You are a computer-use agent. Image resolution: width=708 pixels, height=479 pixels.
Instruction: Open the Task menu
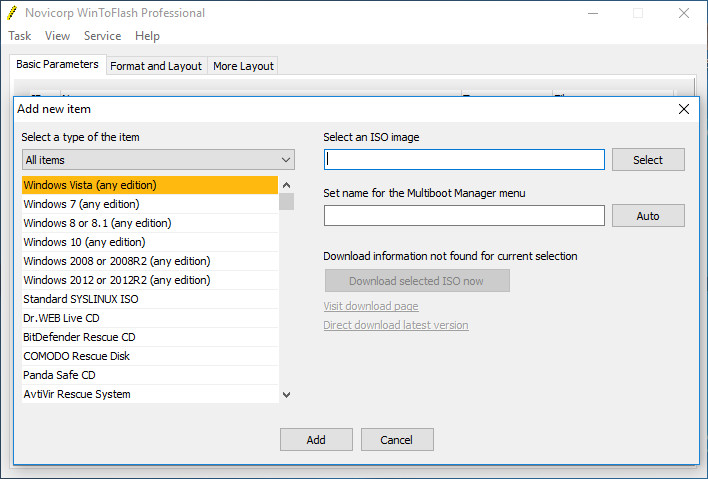point(19,36)
